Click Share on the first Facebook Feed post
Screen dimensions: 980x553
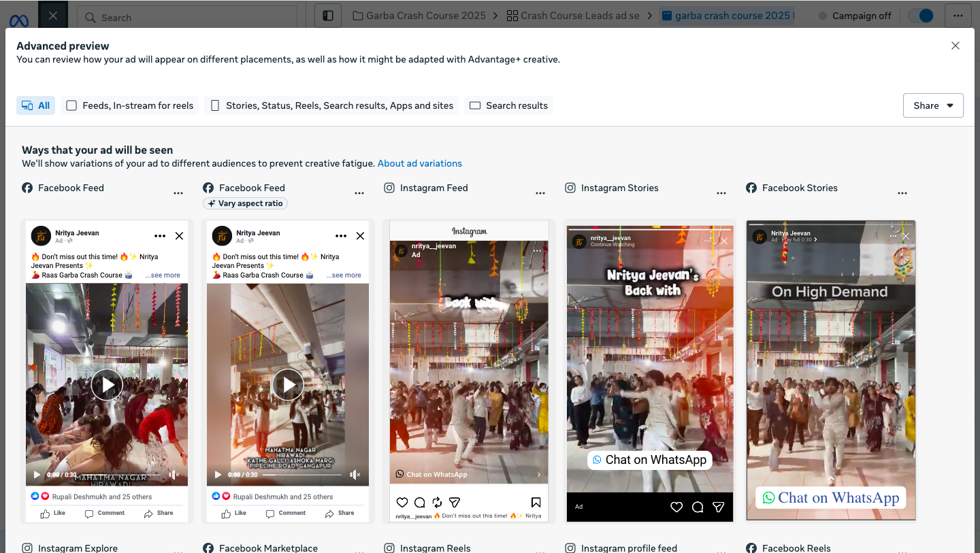tap(159, 514)
